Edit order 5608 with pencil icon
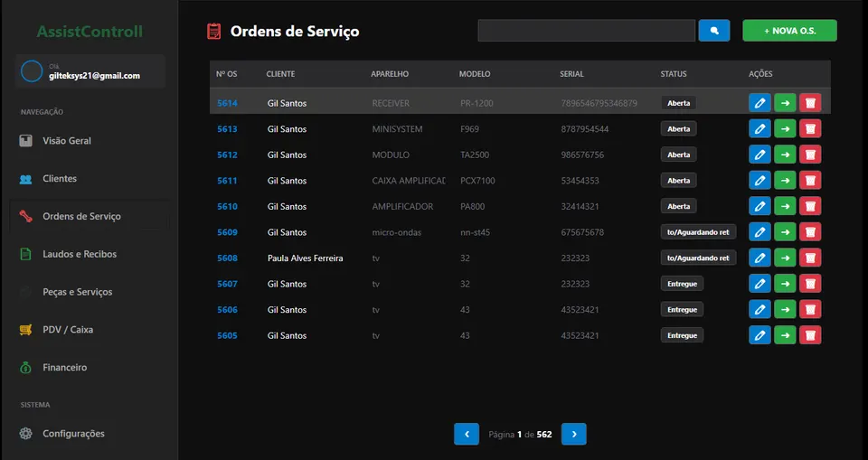The image size is (868, 460). point(759,258)
